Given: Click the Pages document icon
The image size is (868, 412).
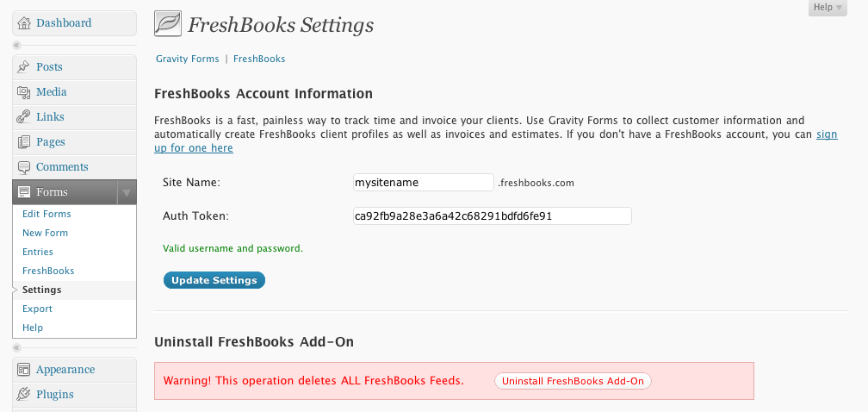Looking at the screenshot, I should pyautogui.click(x=24, y=142).
